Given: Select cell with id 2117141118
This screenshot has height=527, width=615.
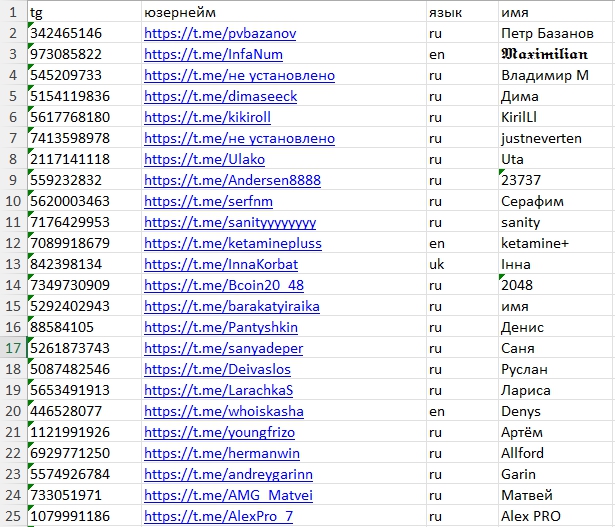Looking at the screenshot, I should coord(84,159).
